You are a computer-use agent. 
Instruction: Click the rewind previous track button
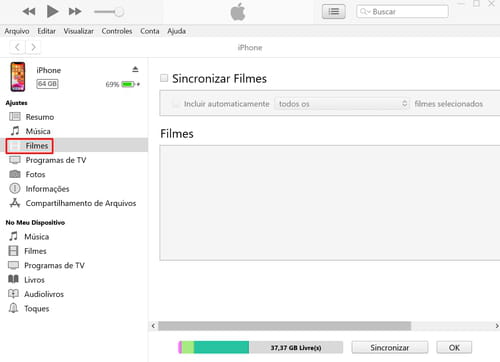tap(29, 12)
